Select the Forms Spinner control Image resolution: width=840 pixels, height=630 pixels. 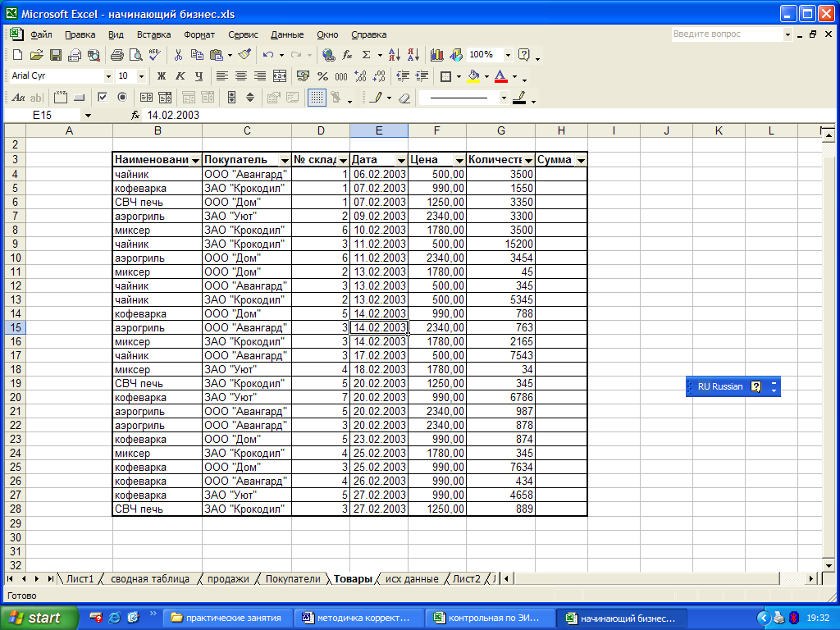[250, 98]
